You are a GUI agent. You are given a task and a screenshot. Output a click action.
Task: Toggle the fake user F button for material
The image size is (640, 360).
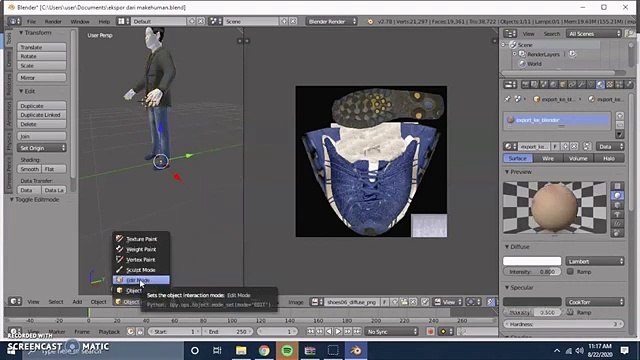point(555,146)
